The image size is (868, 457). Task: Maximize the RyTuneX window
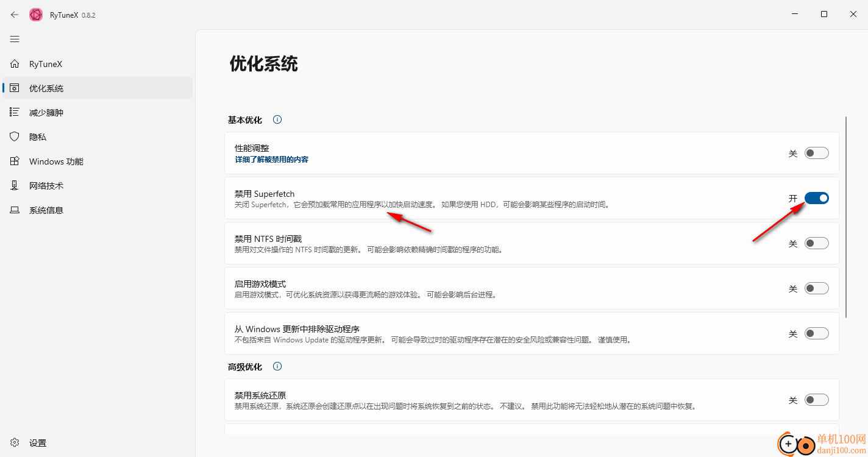point(824,14)
